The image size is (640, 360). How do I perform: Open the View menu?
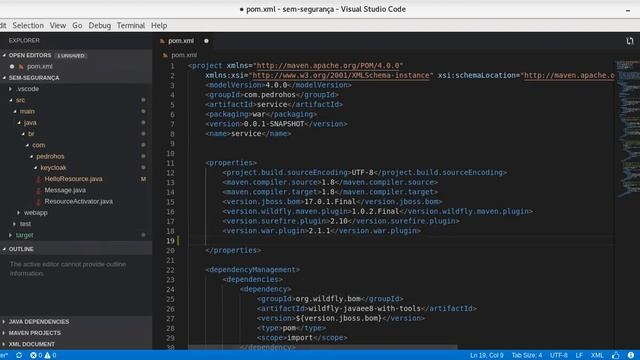click(58, 25)
